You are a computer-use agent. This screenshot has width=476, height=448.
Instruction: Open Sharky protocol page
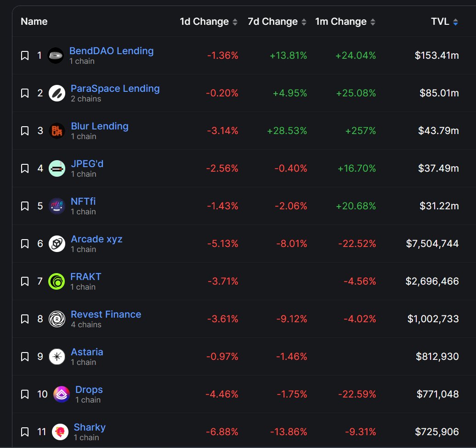point(90,427)
